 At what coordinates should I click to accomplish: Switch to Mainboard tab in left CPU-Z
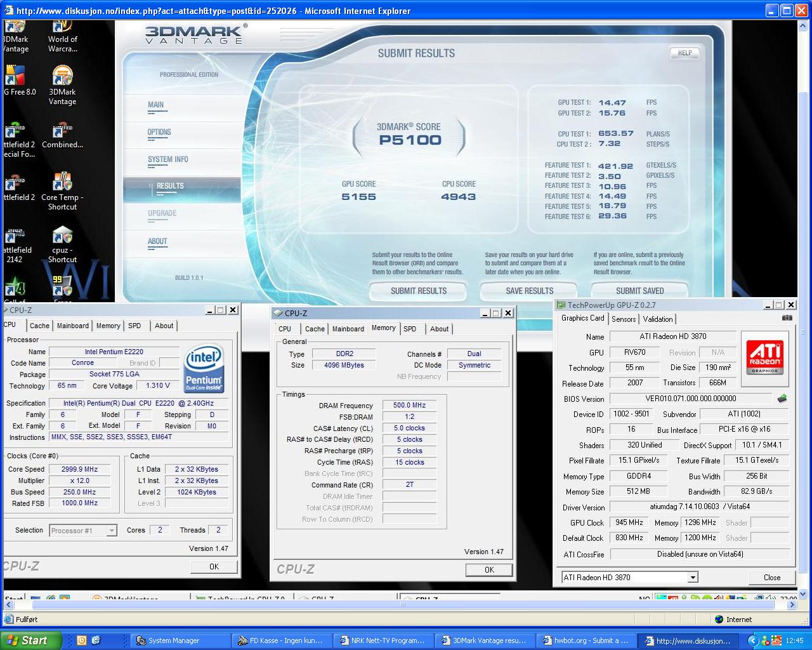73,326
